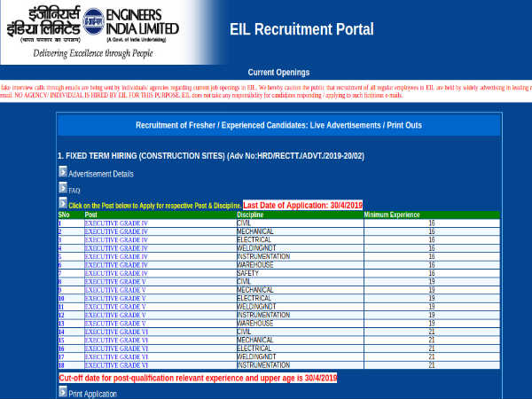This screenshot has height=399, width=532.
Task: Choose Executive Grade VI Instrumentation post
Action: click(115, 365)
